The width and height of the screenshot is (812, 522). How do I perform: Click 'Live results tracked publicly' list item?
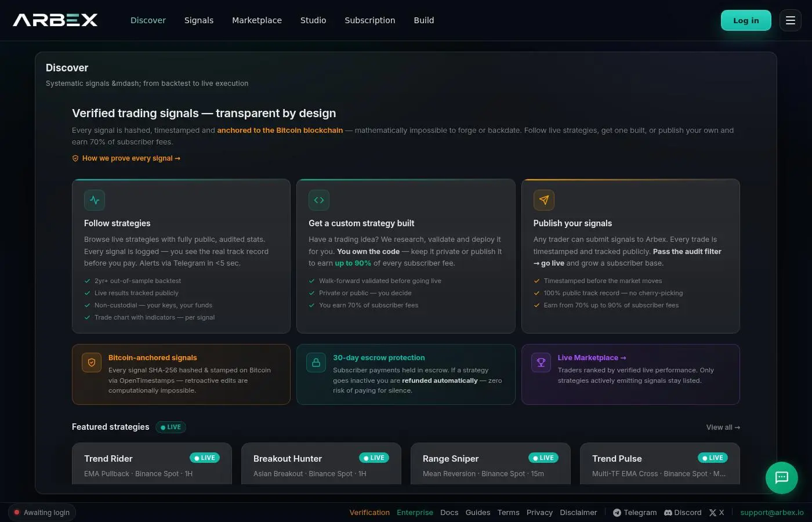coord(136,293)
